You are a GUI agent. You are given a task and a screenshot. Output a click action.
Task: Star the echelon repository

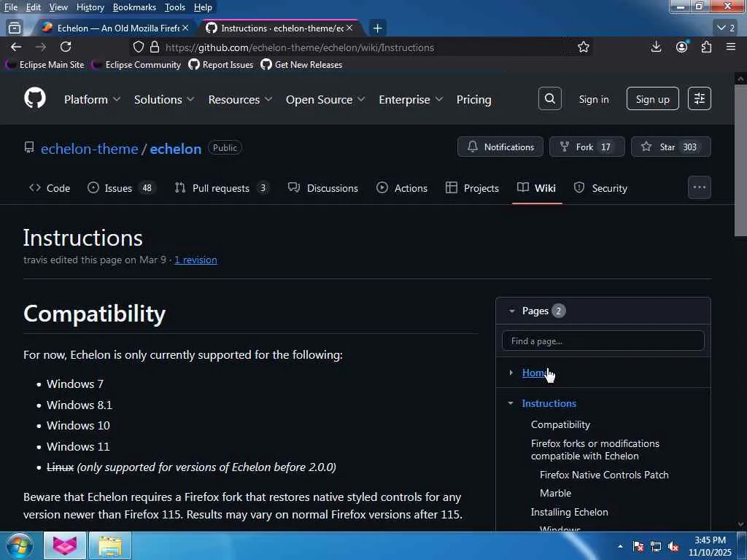(671, 147)
